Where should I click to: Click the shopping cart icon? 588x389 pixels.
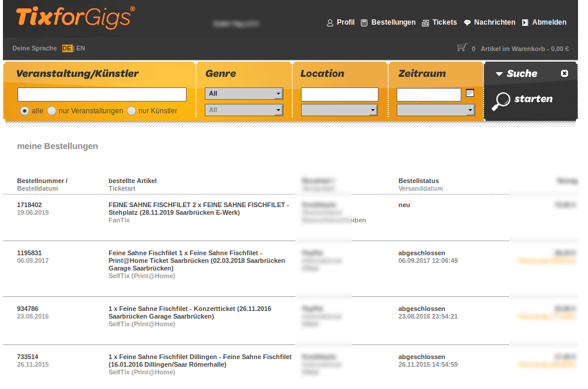[x=462, y=48]
